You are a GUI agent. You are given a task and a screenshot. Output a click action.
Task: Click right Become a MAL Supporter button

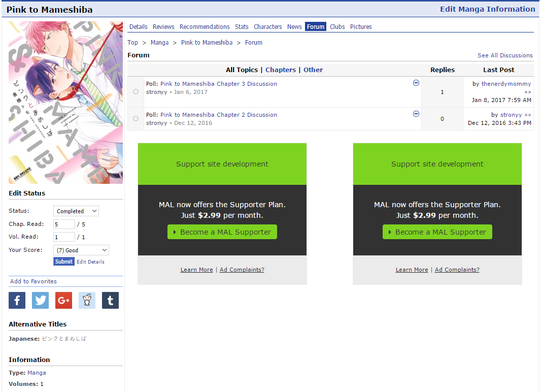[x=437, y=232]
